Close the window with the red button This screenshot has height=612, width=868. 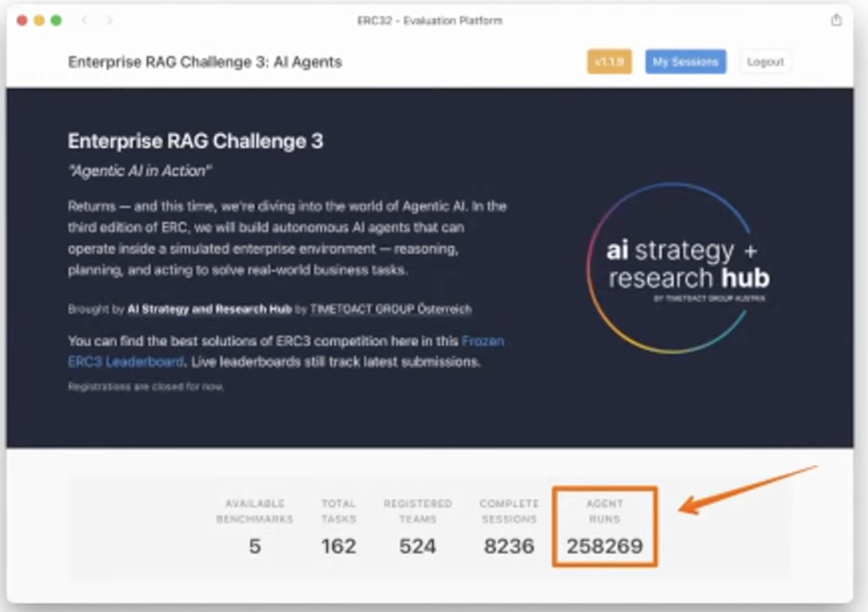click(22, 20)
